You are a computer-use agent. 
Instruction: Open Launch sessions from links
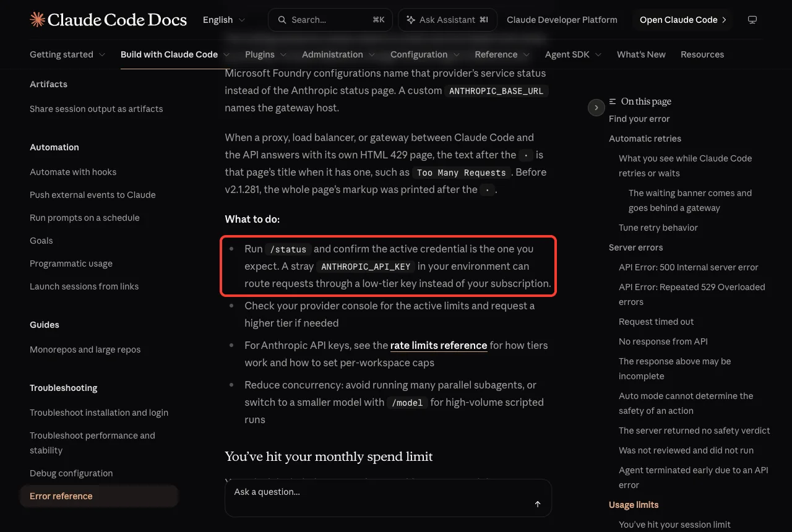pyautogui.click(x=84, y=286)
